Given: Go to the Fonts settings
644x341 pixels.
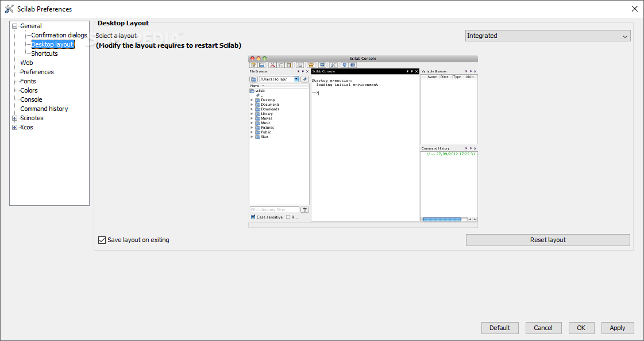Looking at the screenshot, I should point(28,81).
